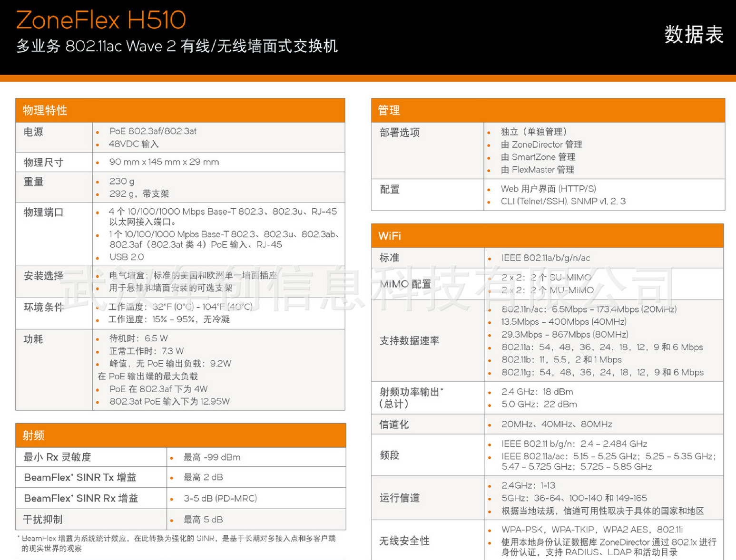736x560 pixels.
Task: Click the value "最高 2 dB"
Action: pos(204,477)
